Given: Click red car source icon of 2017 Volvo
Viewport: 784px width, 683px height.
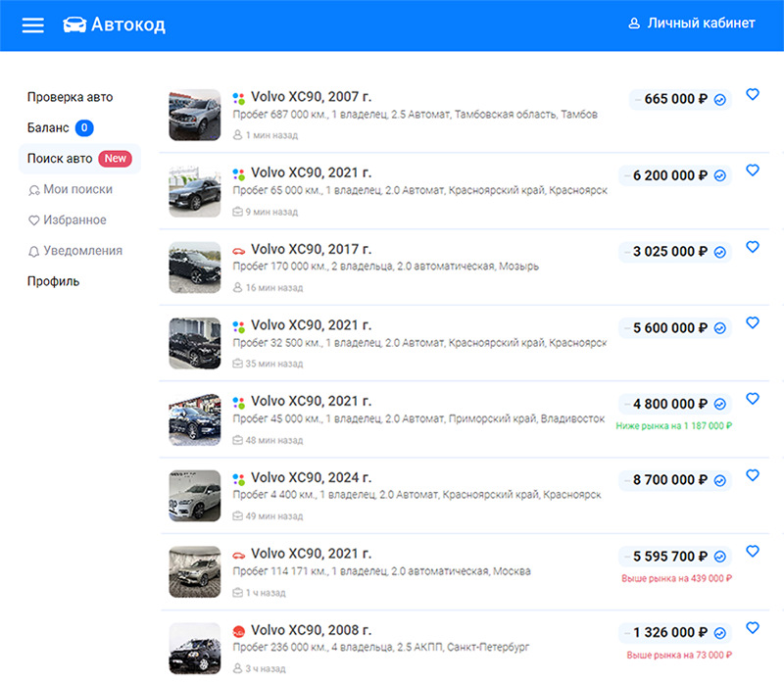Looking at the screenshot, I should pyautogui.click(x=239, y=251).
